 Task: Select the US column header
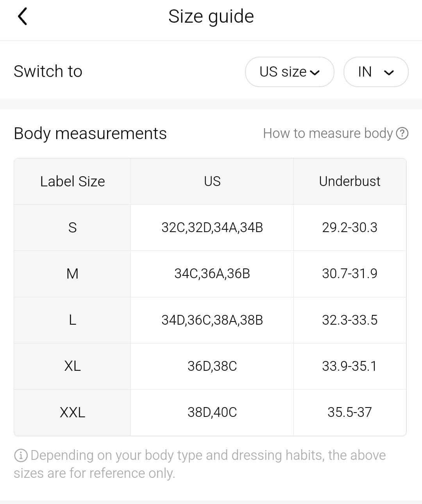[x=212, y=181]
